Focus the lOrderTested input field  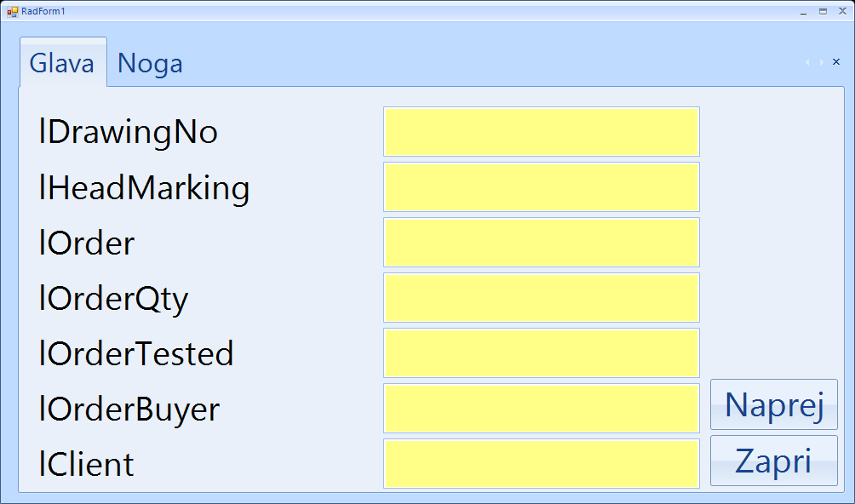(x=541, y=353)
